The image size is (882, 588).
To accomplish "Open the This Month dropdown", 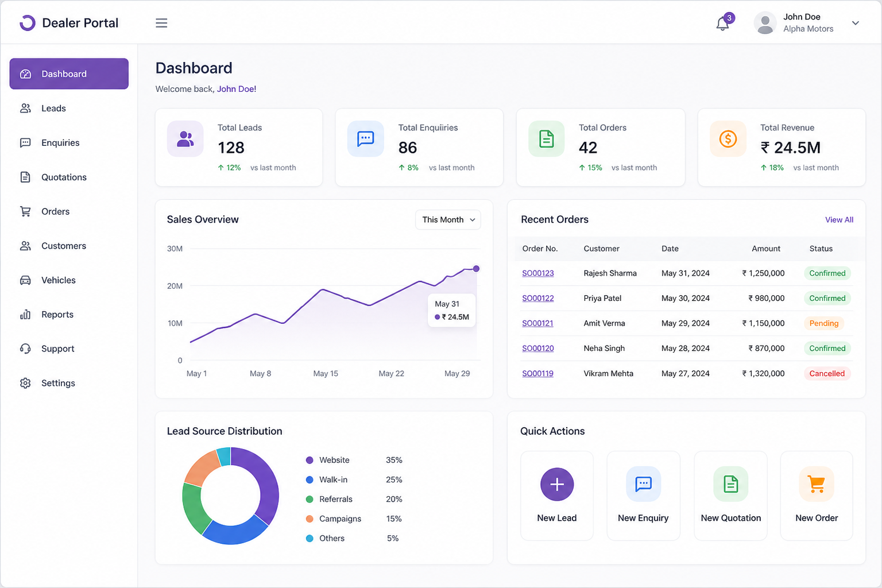I will tap(448, 220).
